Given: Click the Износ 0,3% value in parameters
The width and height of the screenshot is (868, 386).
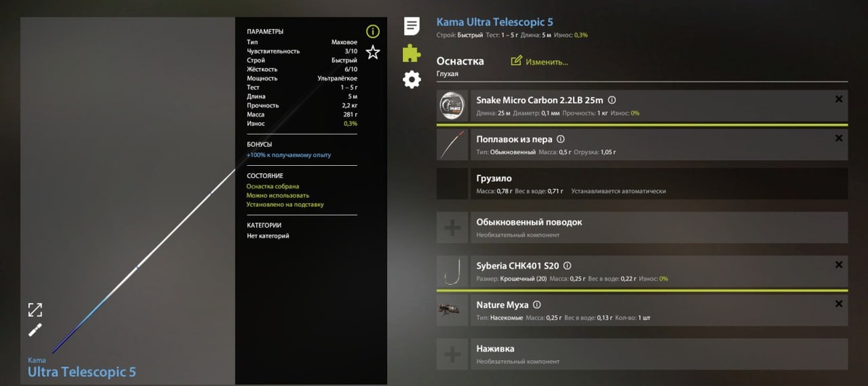Looking at the screenshot, I should (x=349, y=124).
